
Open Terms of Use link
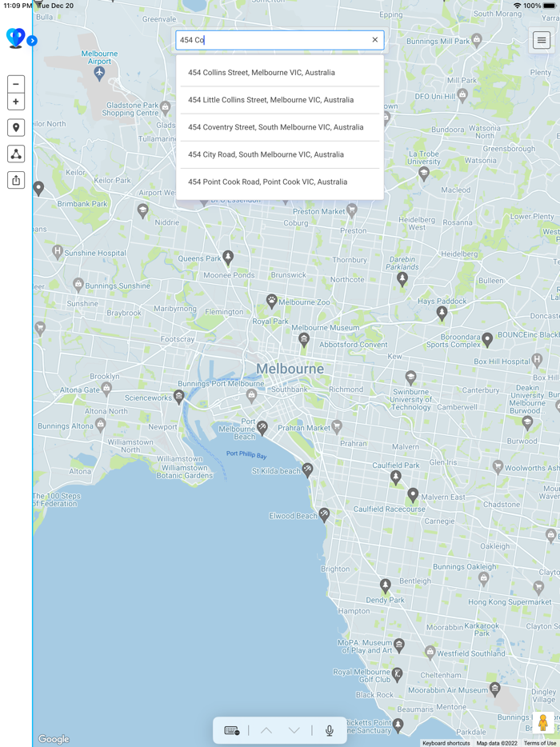coord(539,743)
